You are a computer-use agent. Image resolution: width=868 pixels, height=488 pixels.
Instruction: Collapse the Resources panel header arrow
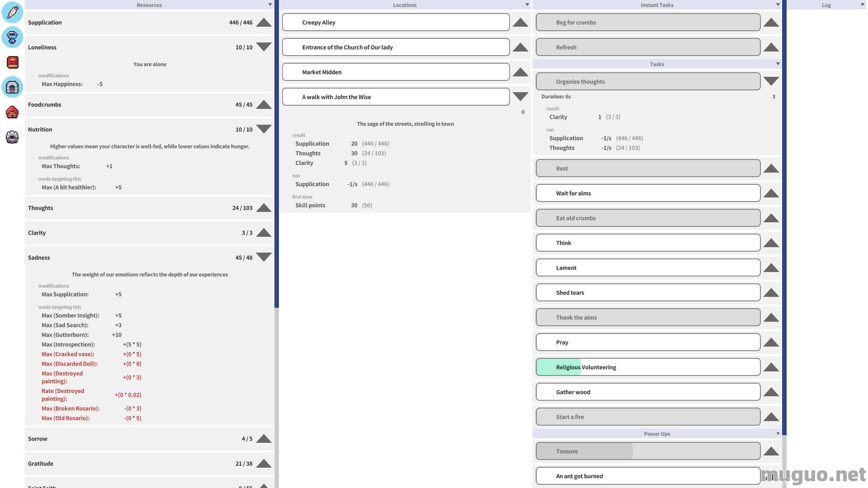(270, 5)
